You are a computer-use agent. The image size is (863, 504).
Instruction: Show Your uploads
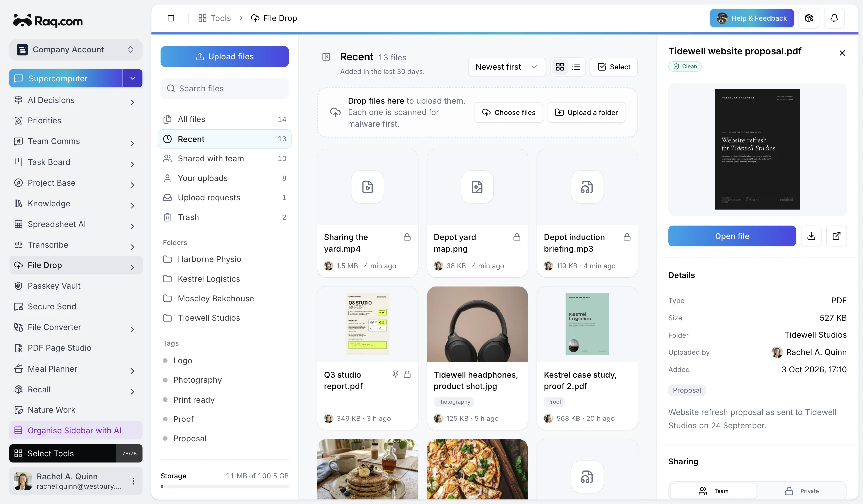tap(225, 178)
